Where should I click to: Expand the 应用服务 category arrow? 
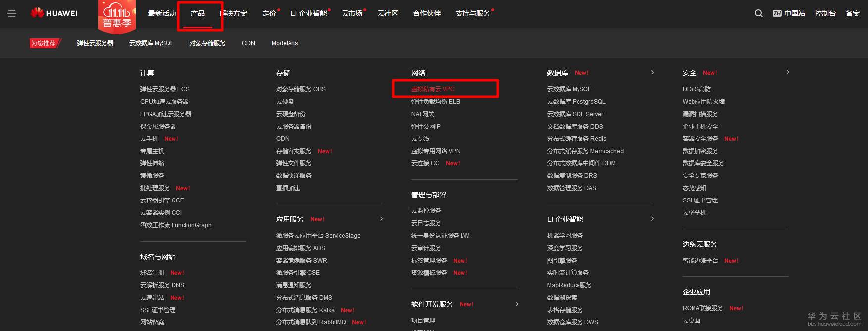381,219
